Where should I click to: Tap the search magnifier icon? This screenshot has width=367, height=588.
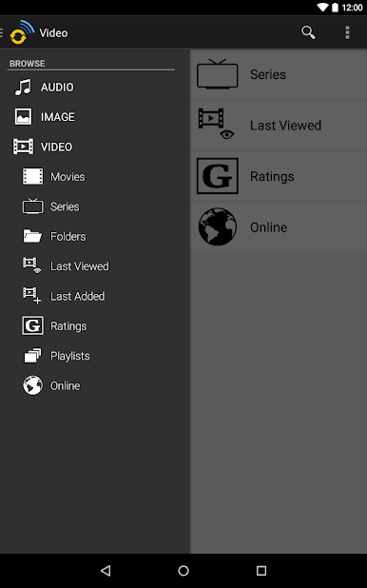[x=308, y=32]
